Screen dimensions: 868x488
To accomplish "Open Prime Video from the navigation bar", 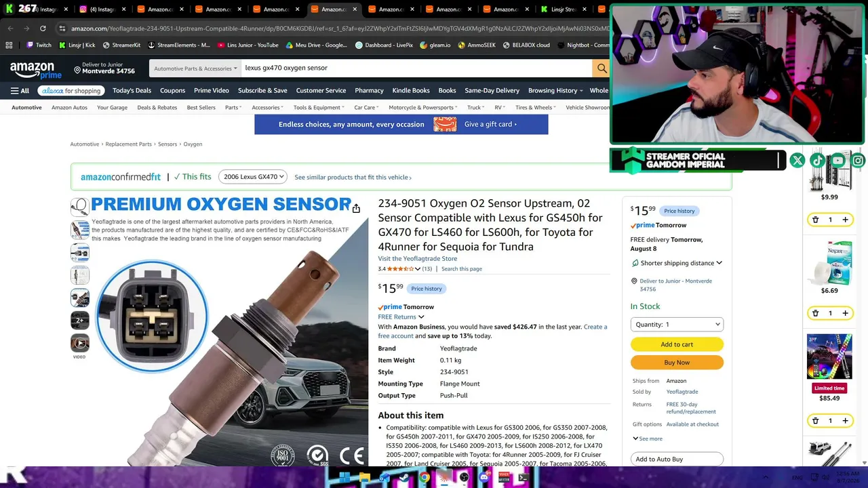I will point(212,91).
